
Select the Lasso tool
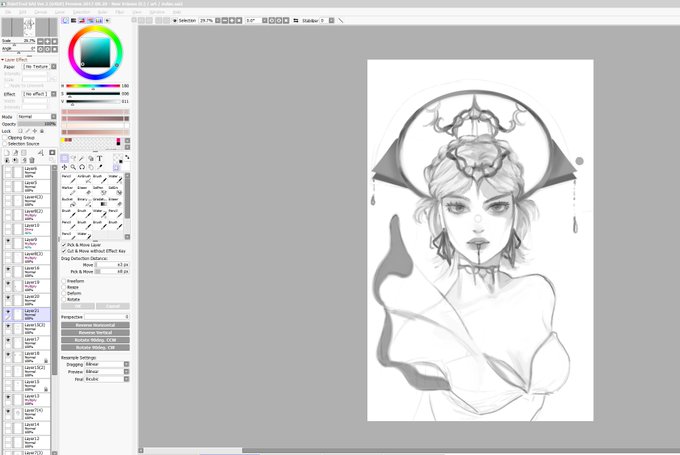coord(73,158)
